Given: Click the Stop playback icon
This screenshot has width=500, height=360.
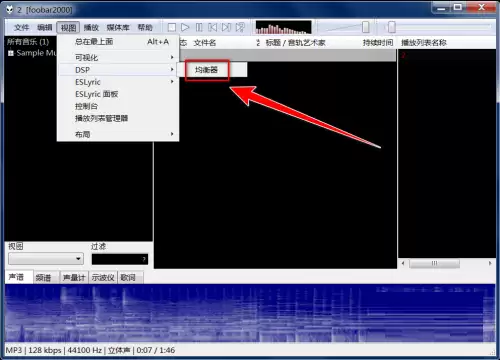Looking at the screenshot, I should coord(172,27).
